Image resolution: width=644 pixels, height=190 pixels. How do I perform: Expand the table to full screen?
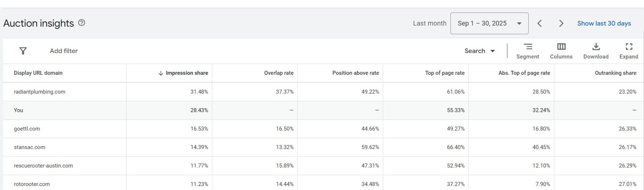click(x=629, y=51)
